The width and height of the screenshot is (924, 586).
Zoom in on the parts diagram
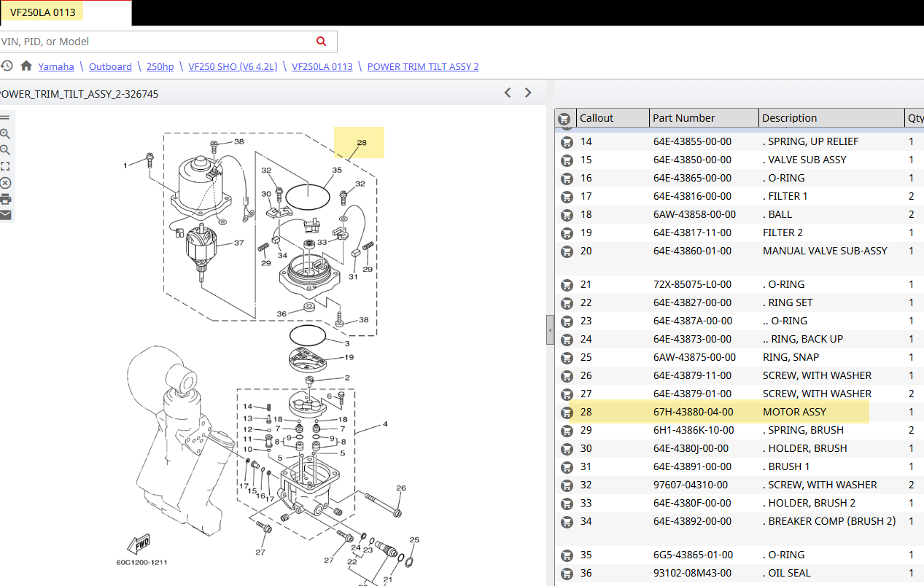click(5, 134)
